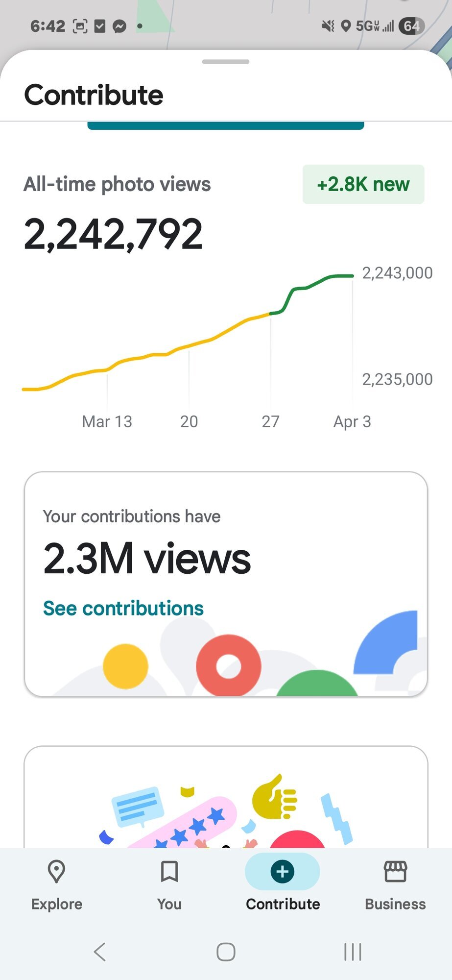The image size is (452, 980).
Task: Tap the sheet drag handle
Action: pos(226,62)
